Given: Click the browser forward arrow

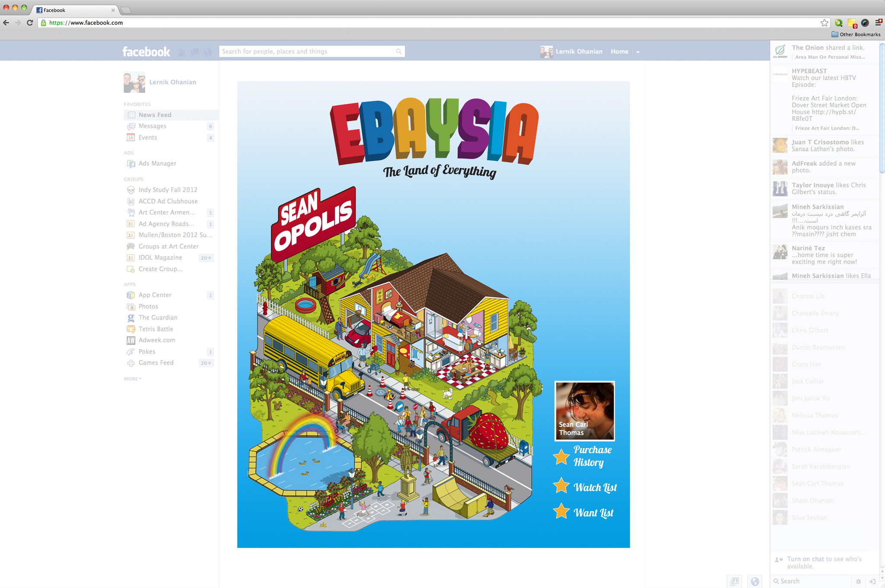Looking at the screenshot, I should 18,23.
